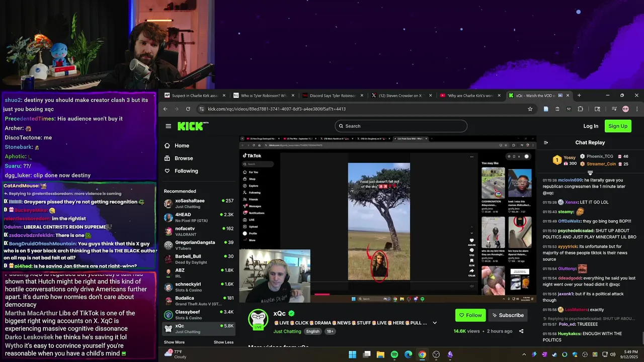Open schneckyirl Slots & Casino channel

tap(199, 287)
